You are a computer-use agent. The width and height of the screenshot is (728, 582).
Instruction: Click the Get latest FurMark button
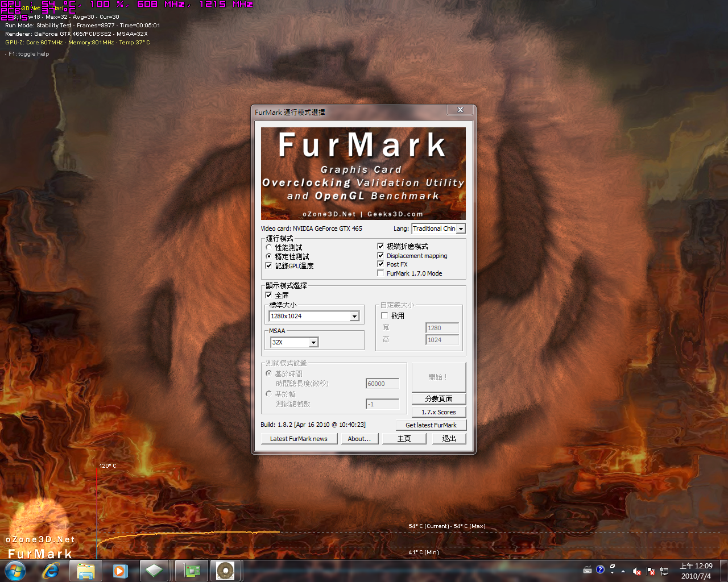coord(431,425)
